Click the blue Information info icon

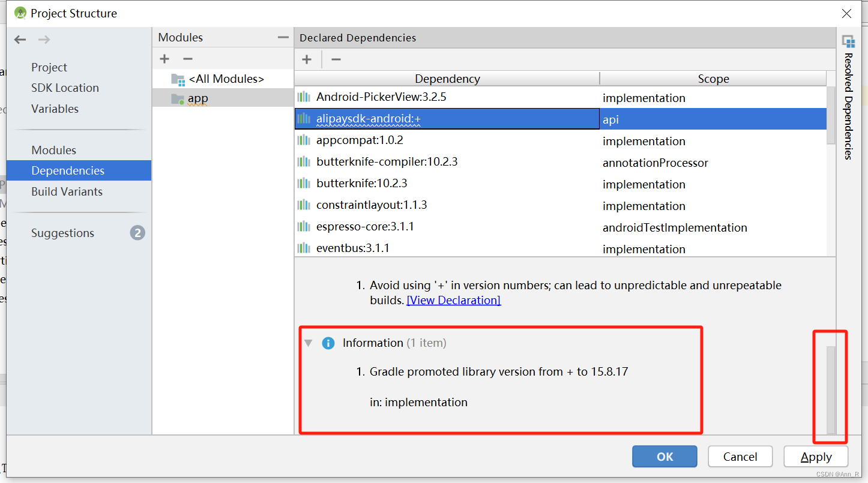[328, 343]
